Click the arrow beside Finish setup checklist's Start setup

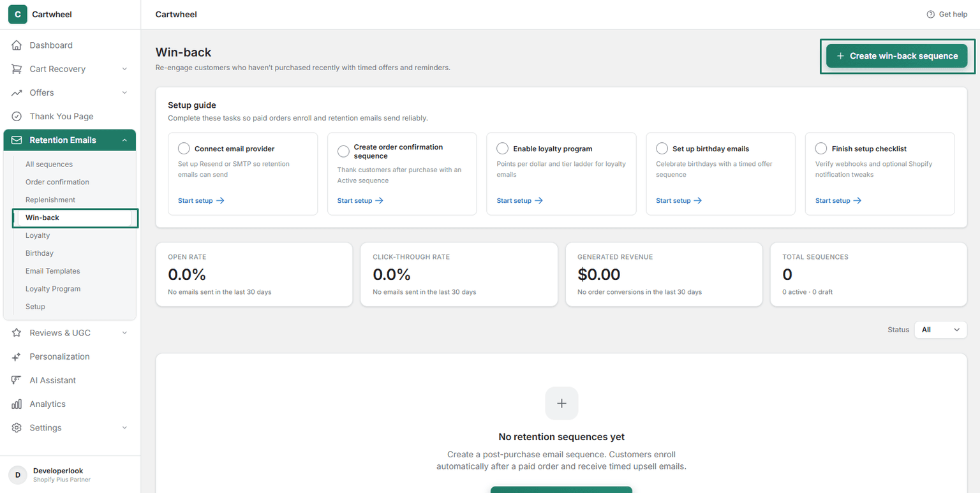[857, 200]
